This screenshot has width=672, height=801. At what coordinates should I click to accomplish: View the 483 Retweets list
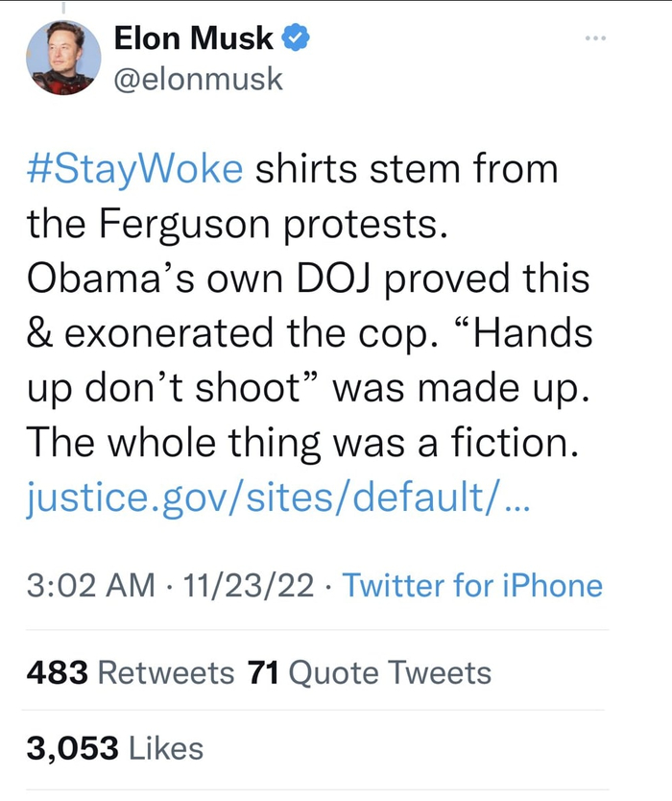click(x=131, y=672)
